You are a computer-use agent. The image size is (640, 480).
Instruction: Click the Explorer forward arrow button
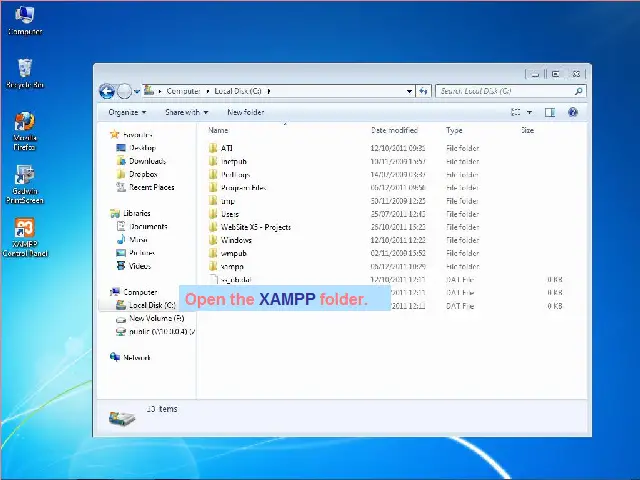click(x=124, y=91)
